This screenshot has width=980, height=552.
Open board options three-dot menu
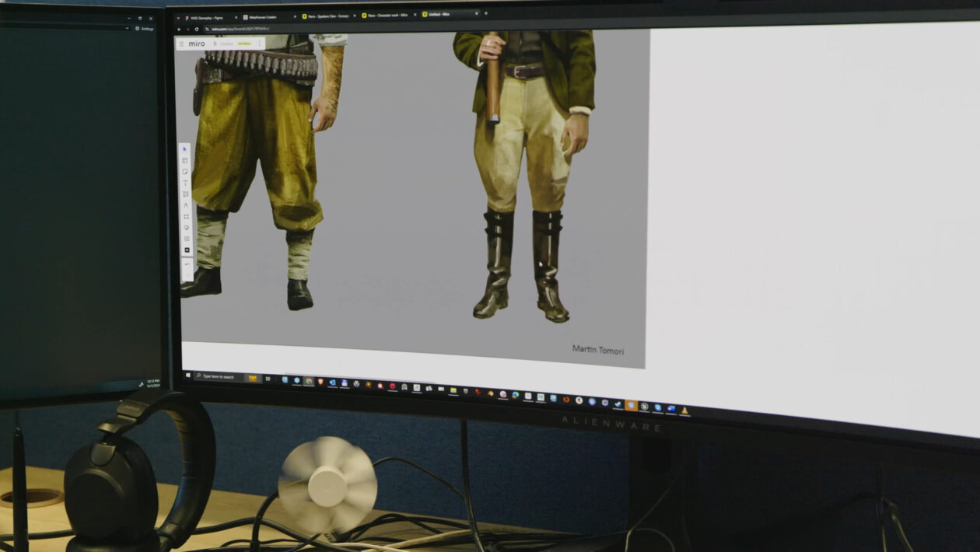pyautogui.click(x=260, y=44)
